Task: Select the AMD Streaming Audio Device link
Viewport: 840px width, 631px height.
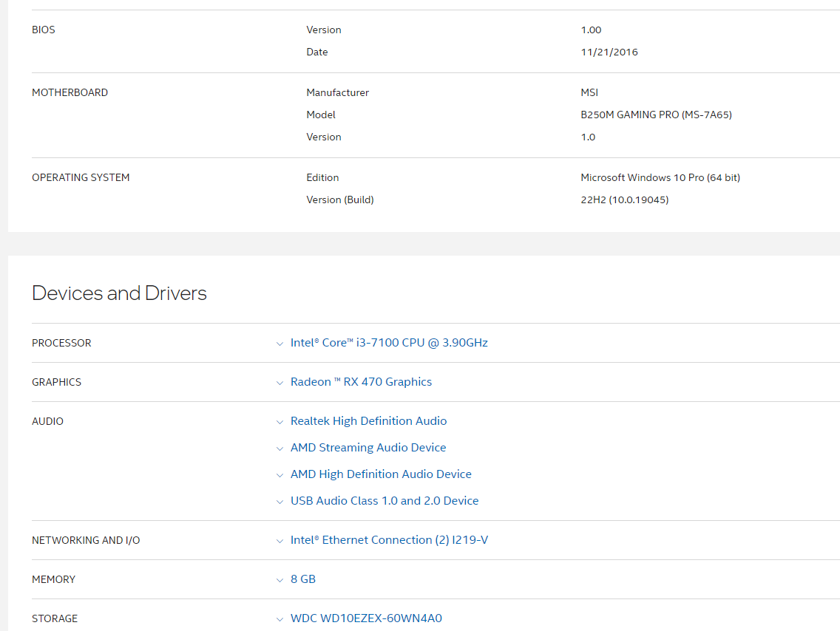Action: tap(368, 448)
